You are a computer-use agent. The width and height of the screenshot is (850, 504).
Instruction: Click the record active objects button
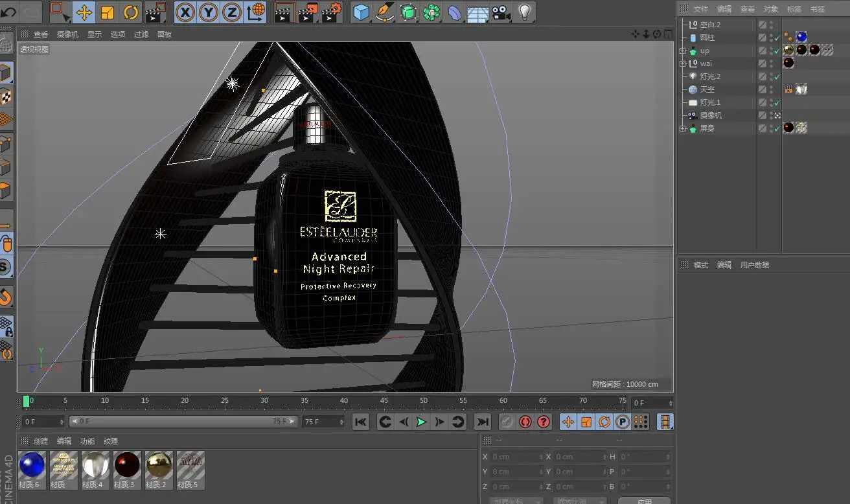pyautogui.click(x=507, y=422)
